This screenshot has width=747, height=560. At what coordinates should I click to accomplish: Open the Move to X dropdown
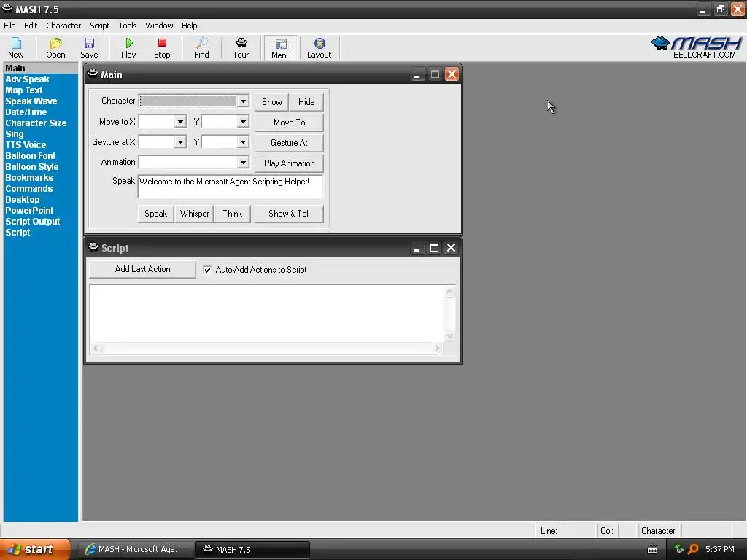[x=180, y=122]
